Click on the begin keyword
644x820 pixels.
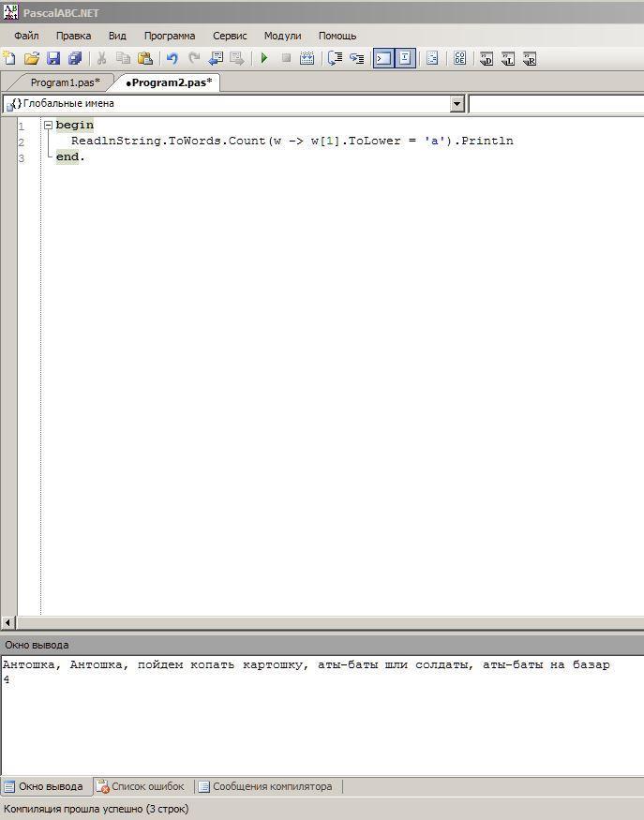coord(75,125)
